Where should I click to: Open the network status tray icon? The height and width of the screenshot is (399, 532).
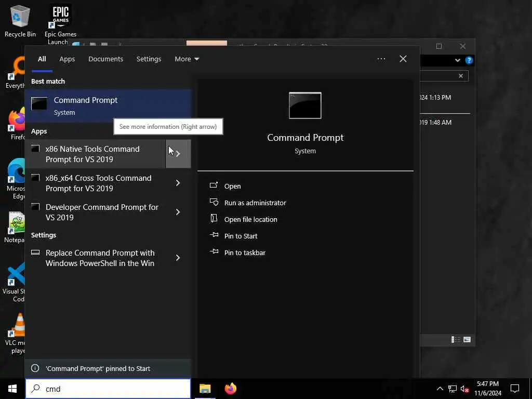[452, 389]
